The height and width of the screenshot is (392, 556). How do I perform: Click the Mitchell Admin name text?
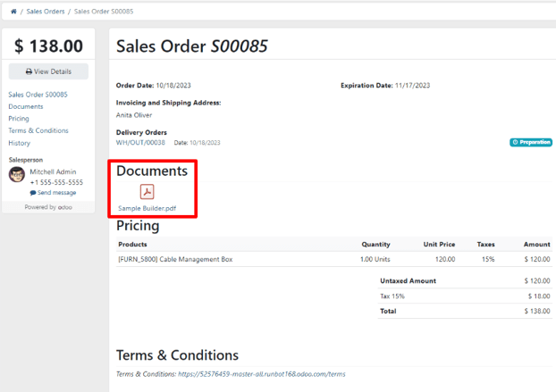tap(53, 171)
